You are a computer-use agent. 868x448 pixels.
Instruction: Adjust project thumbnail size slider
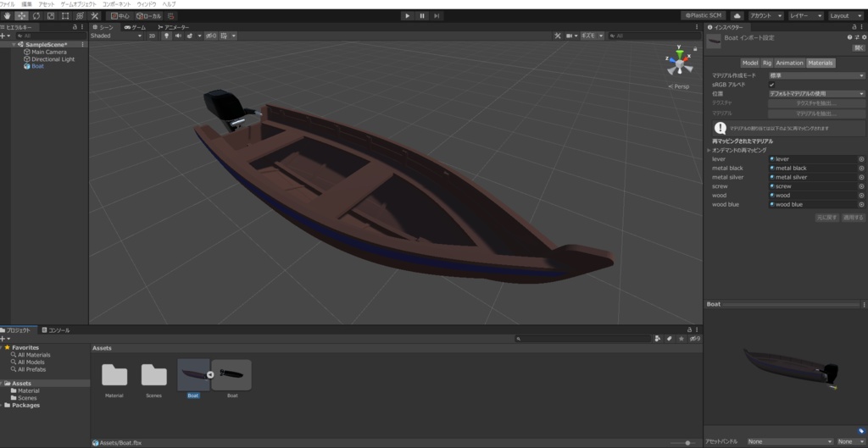point(683,442)
